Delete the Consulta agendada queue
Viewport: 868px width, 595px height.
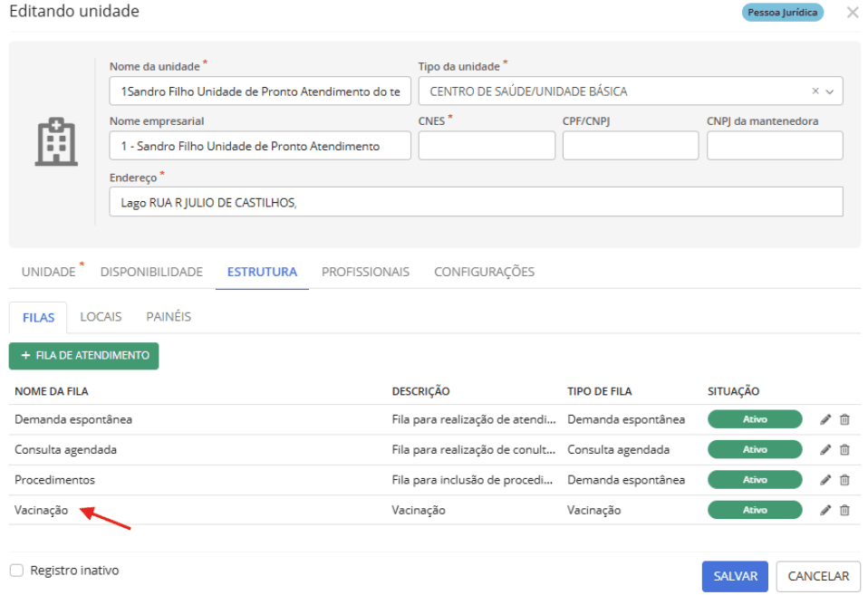844,449
